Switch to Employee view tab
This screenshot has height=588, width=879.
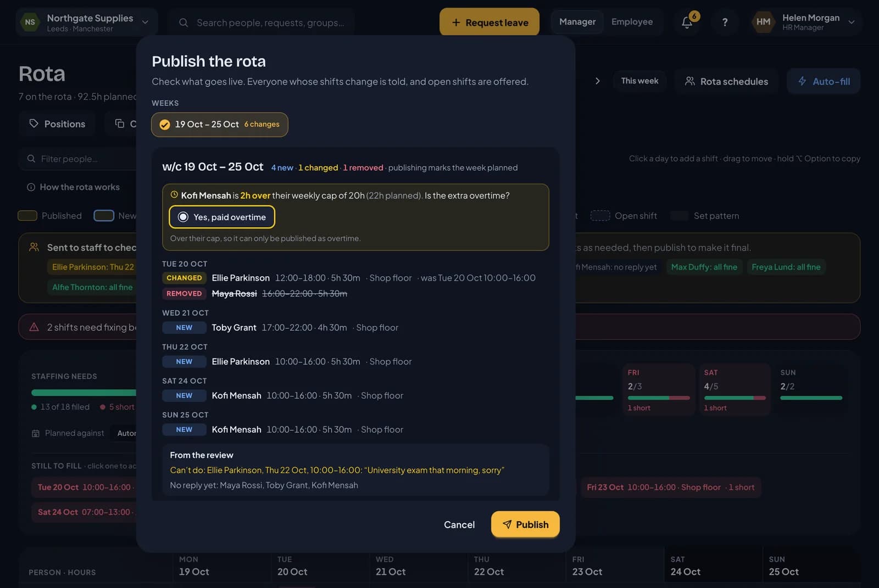click(632, 22)
